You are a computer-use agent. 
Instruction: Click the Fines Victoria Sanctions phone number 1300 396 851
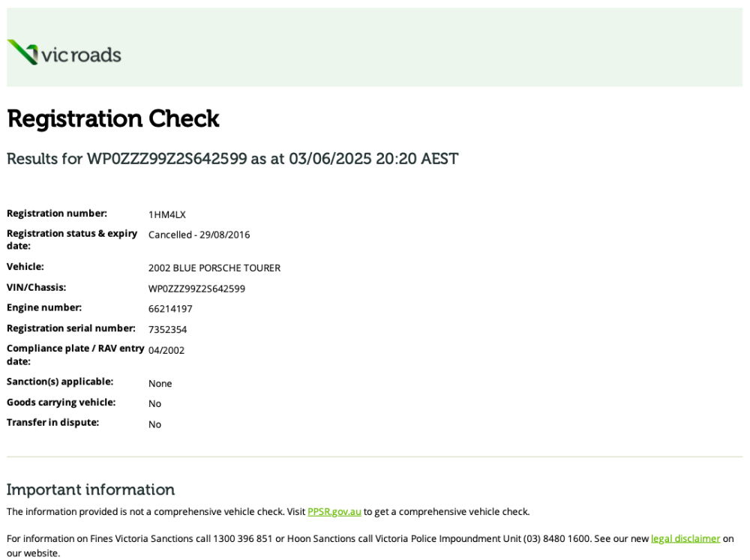242,538
